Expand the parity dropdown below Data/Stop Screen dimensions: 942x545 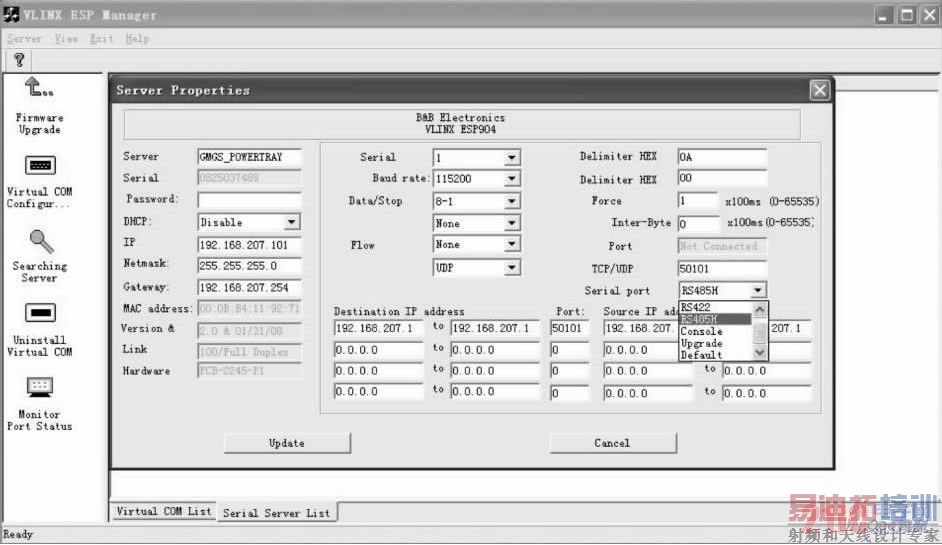click(x=511, y=223)
